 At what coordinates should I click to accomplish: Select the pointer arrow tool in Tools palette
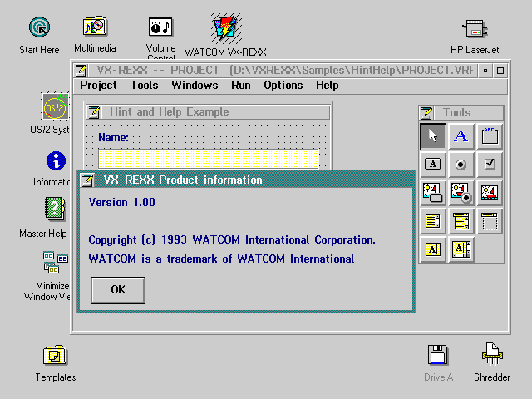click(432, 136)
